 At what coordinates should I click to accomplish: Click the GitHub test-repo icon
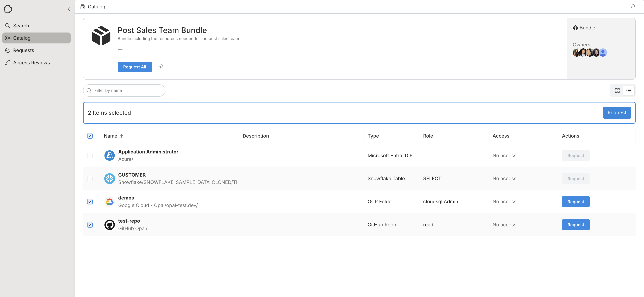click(109, 225)
